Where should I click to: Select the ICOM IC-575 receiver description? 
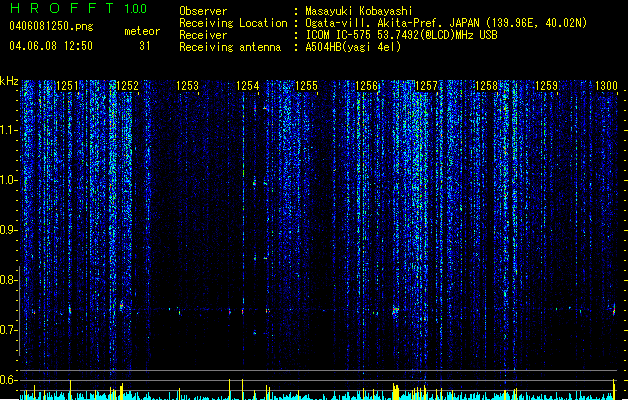pos(402,35)
